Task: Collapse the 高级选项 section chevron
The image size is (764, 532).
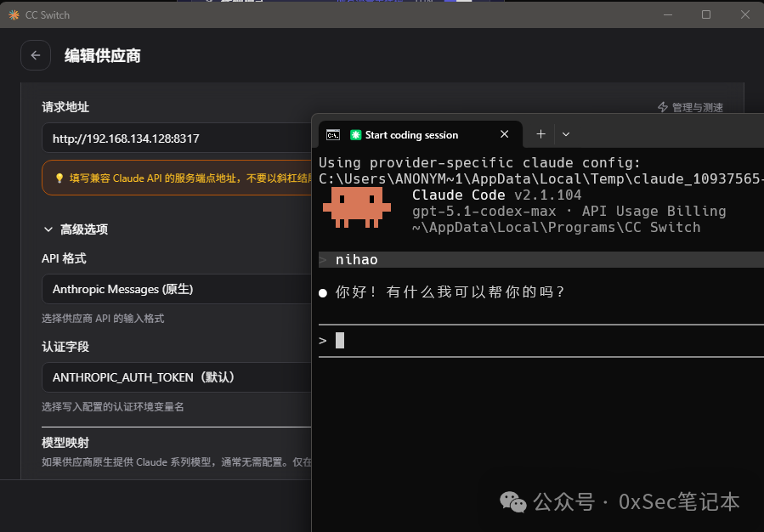Action: point(48,229)
